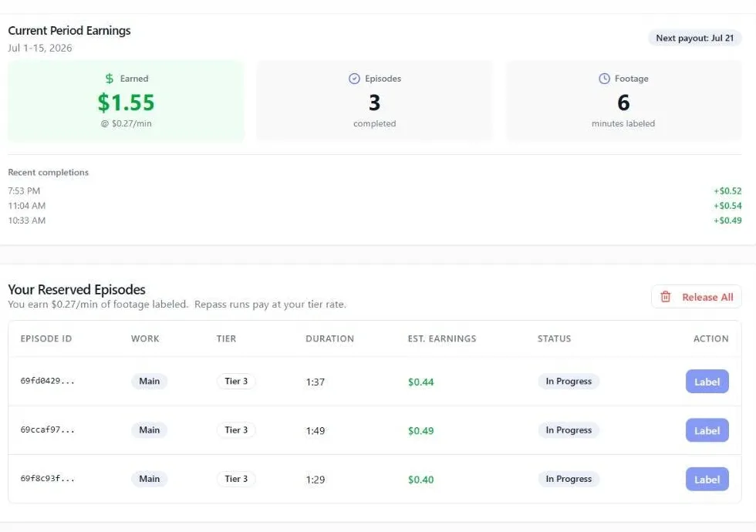Viewport: 756px width, 532px height.
Task: Click Main badge in the 69f8c93f row
Action: (150, 479)
